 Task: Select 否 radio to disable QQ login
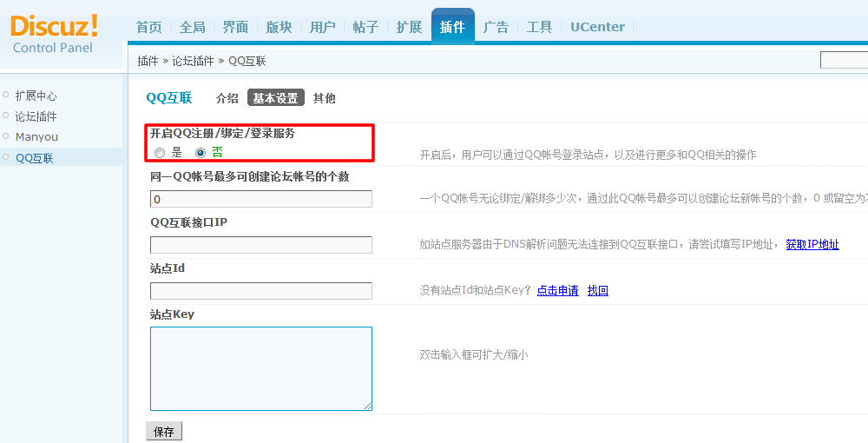click(201, 153)
